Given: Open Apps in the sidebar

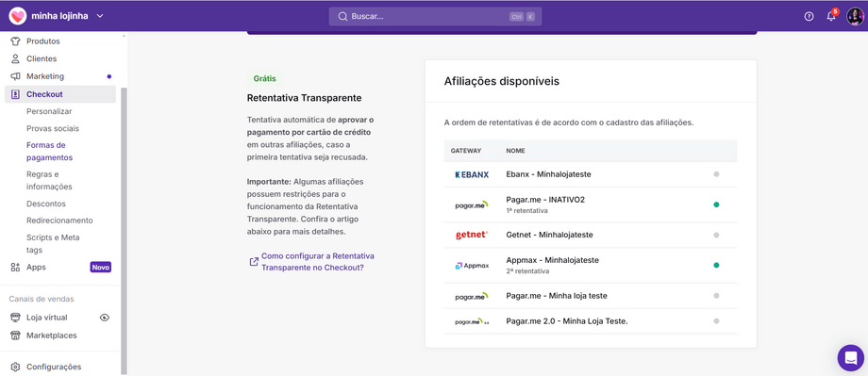Looking at the screenshot, I should 37,267.
